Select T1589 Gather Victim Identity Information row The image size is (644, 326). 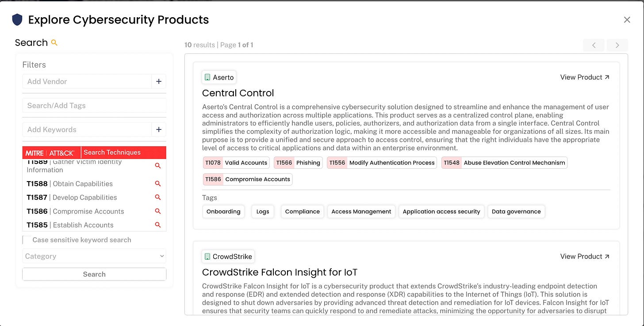pyautogui.click(x=94, y=167)
